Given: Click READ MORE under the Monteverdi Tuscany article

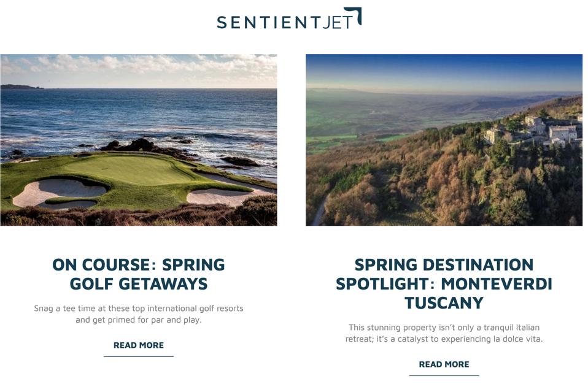Looking at the screenshot, I should coord(444,364).
